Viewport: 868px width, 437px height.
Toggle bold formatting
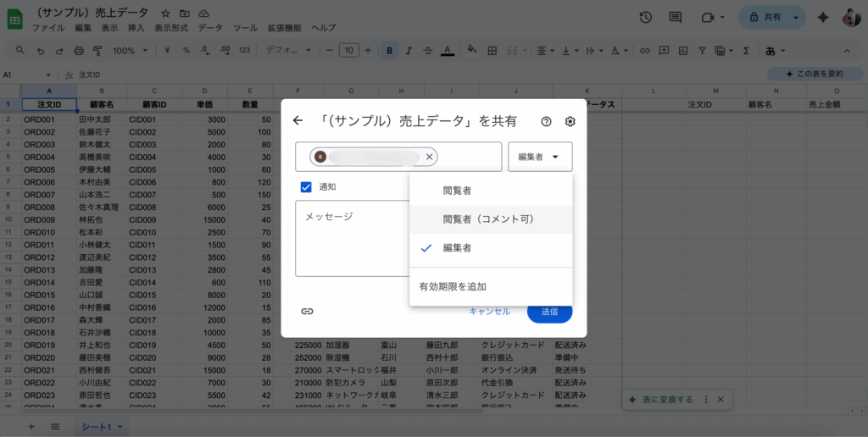point(390,50)
